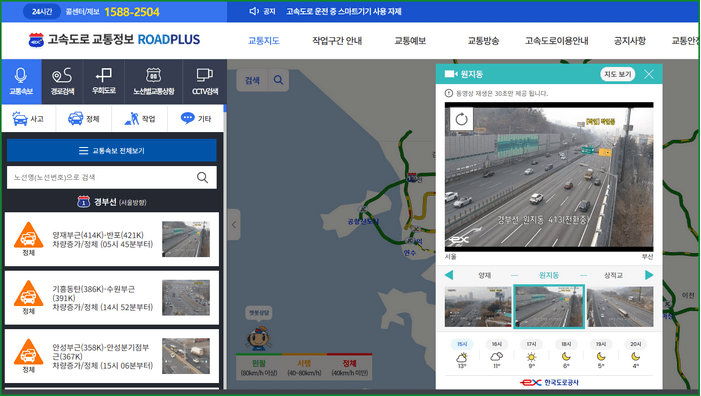Open the 경로검색 route search tab
Screen dimensions: 701x396
62,81
